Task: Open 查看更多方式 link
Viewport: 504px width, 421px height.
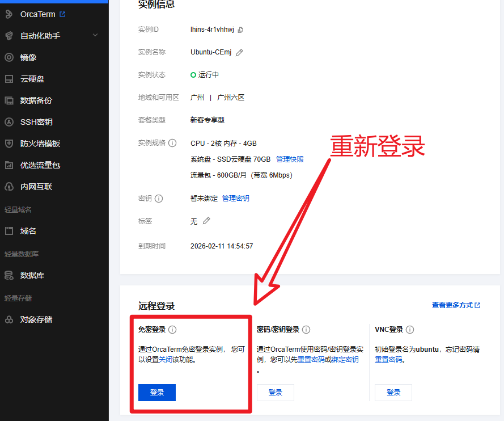Action: click(455, 305)
